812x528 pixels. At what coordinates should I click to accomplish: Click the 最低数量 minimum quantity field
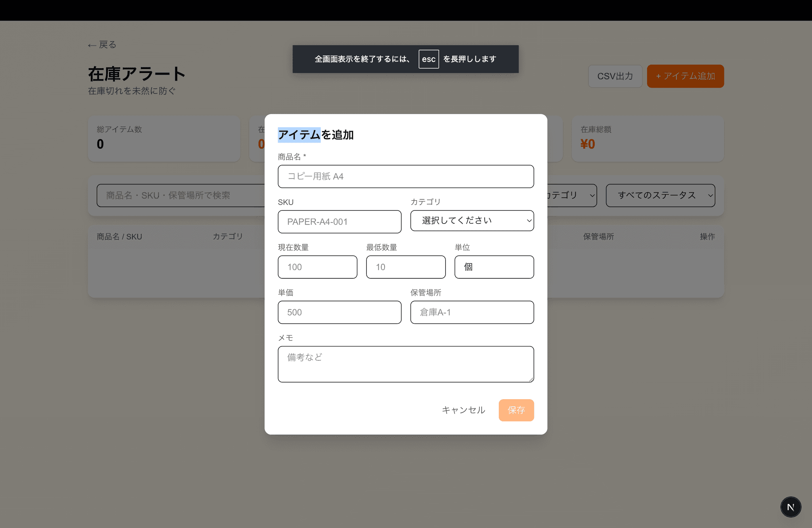tap(406, 267)
